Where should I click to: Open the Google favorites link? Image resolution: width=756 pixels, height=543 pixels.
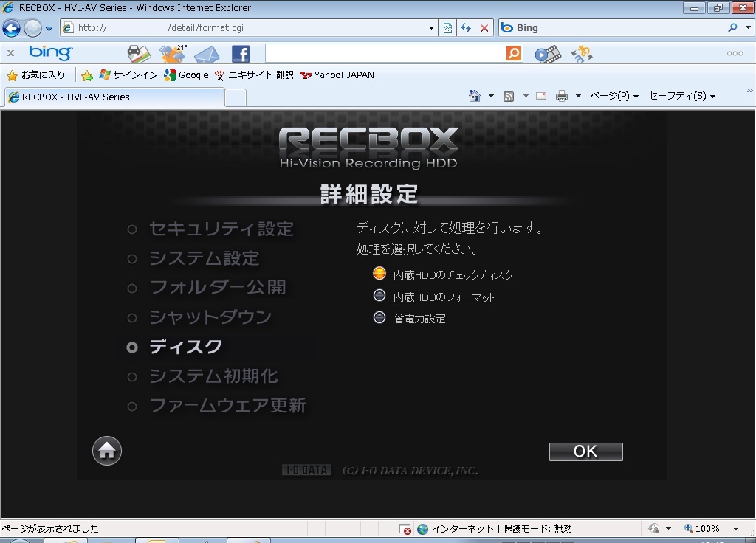point(187,75)
